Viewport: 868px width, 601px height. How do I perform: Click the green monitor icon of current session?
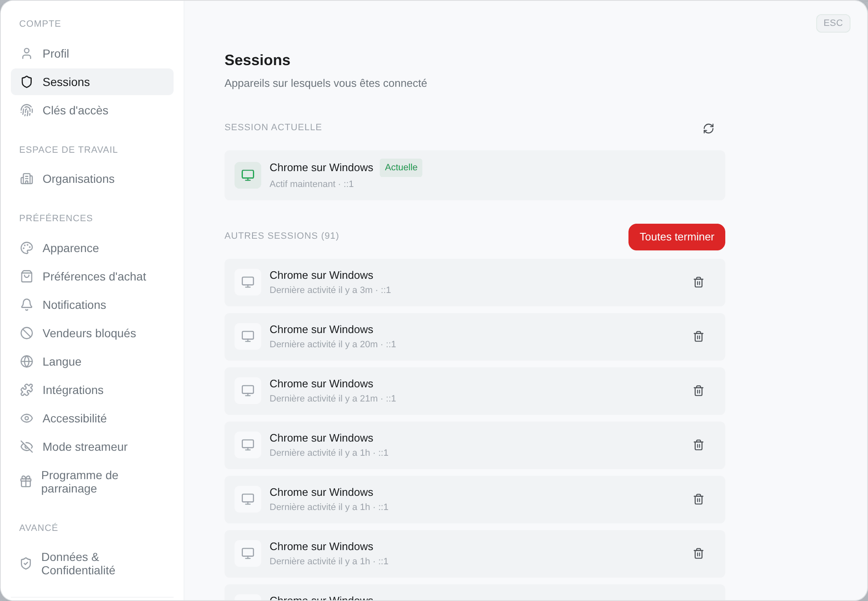click(248, 175)
